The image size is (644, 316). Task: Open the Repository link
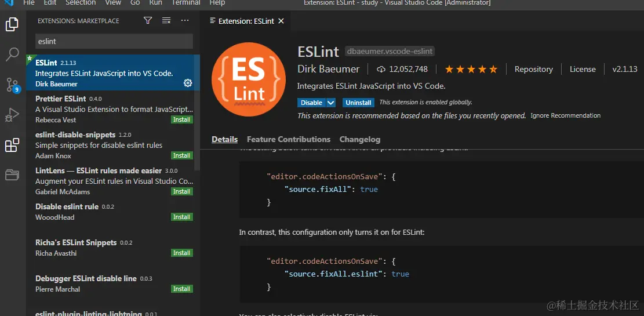pos(533,70)
